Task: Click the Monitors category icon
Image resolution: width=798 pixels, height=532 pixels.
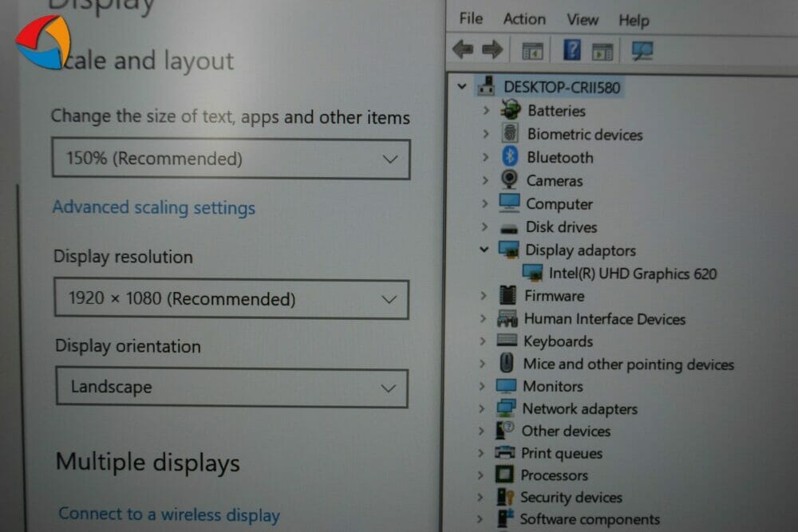Action: 506,385
